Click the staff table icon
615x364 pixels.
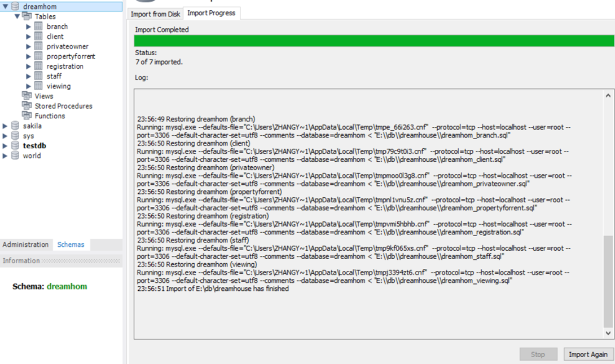tap(38, 76)
